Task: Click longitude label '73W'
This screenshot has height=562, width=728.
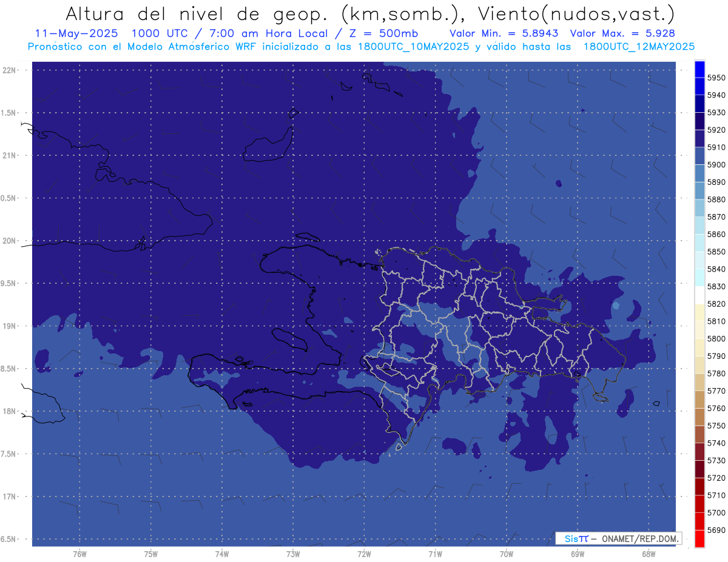Action: pyautogui.click(x=293, y=554)
